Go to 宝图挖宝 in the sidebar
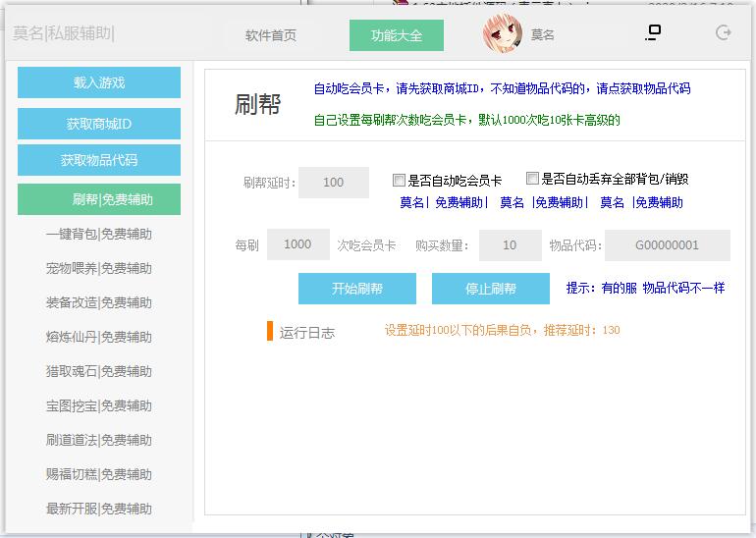The image size is (756, 538). [99, 405]
